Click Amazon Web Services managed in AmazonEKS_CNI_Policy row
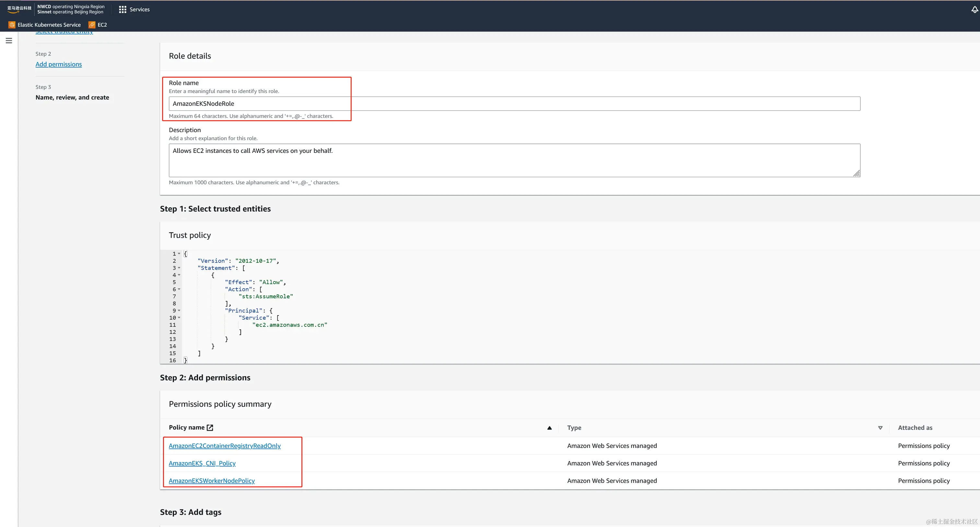980x527 pixels. click(x=612, y=463)
